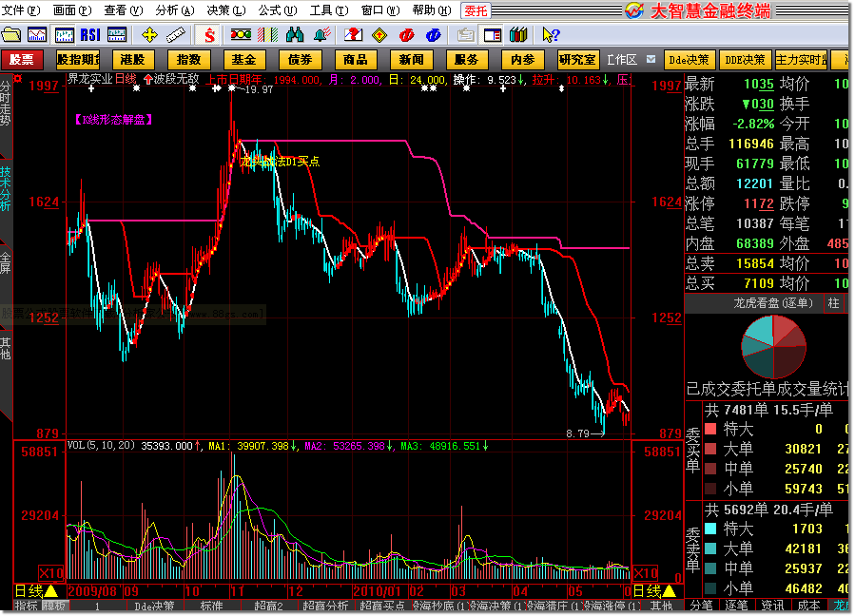Screen dimensions: 855x616
Task: Select the 模板 bottom tab
Action: click(54, 606)
